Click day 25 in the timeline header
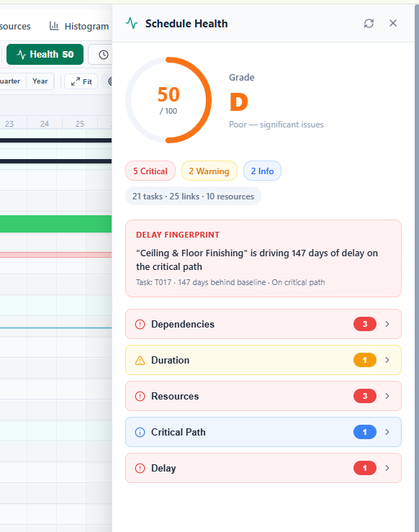The image size is (419, 532). (80, 124)
